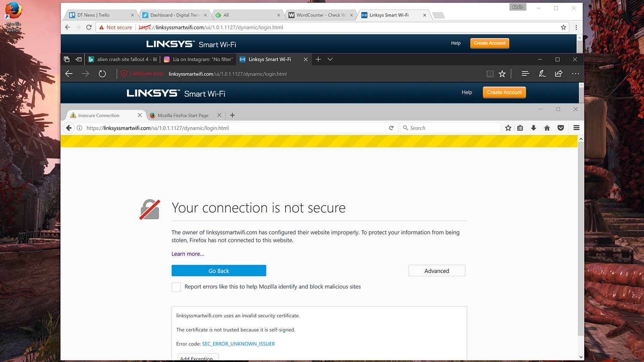
Task: Show Firefox bookmarks list icon
Action: tap(520, 128)
